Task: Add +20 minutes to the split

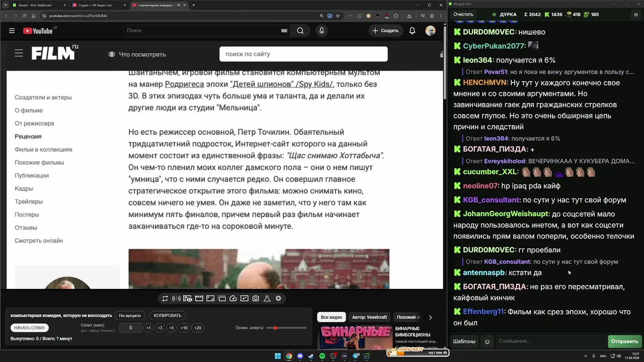Action: [x=198, y=328]
